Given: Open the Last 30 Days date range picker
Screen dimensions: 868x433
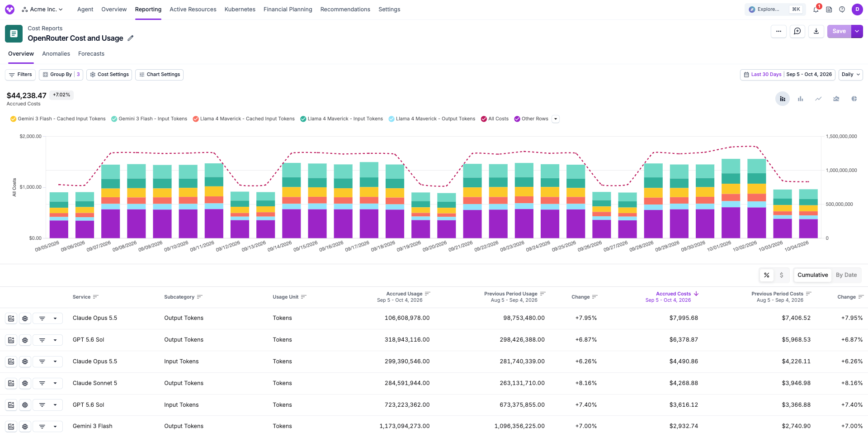Looking at the screenshot, I should (788, 75).
